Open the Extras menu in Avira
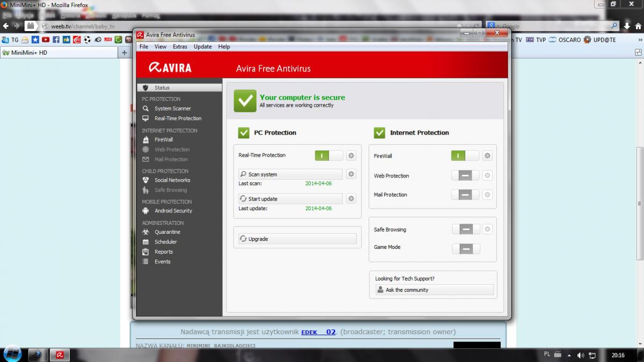The width and height of the screenshot is (644, 362). click(x=180, y=47)
